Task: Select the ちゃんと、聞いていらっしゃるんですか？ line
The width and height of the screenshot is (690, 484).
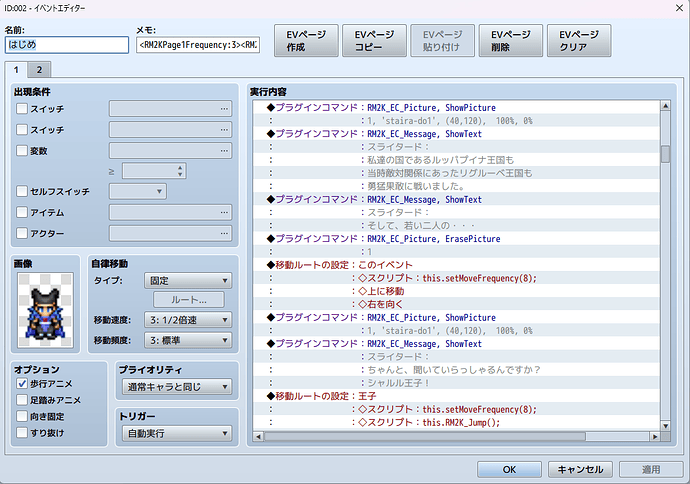Action: [x=456, y=370]
